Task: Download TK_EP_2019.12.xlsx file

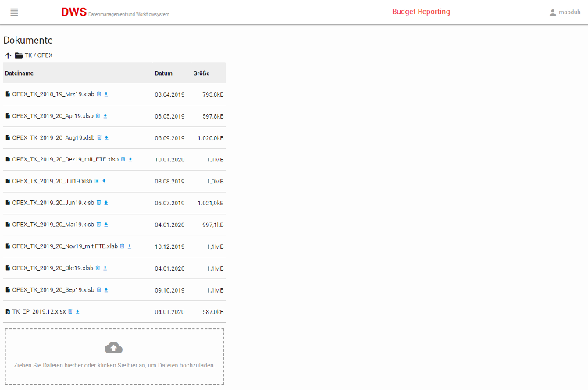Action: click(77, 311)
